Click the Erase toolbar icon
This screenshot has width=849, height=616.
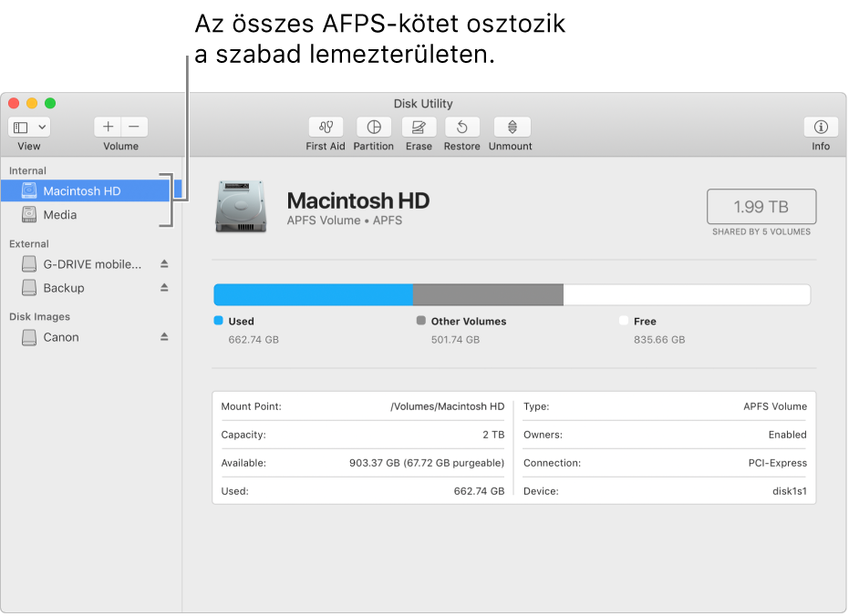(419, 127)
